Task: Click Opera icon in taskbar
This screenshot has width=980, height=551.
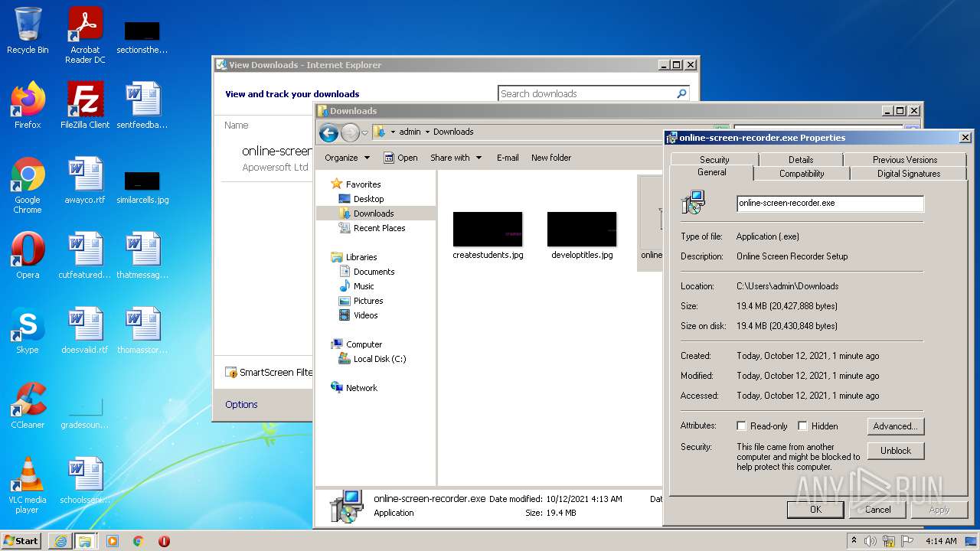Action: [x=164, y=541]
